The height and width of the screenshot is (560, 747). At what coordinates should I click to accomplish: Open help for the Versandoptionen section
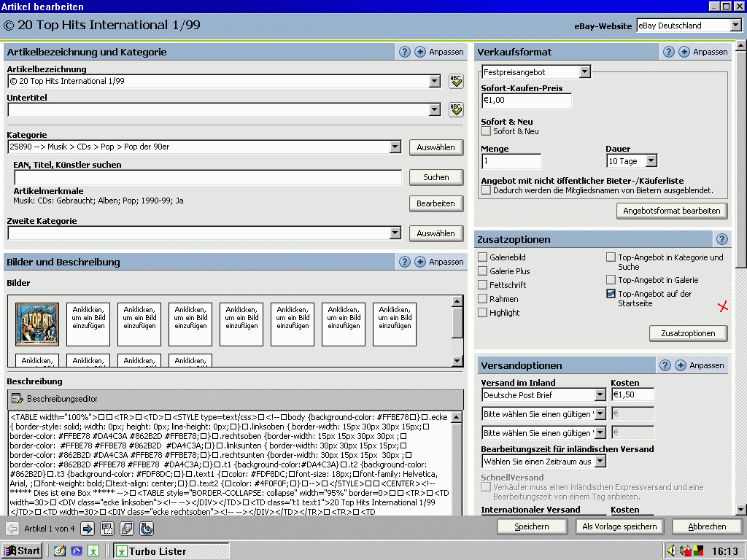(x=665, y=365)
